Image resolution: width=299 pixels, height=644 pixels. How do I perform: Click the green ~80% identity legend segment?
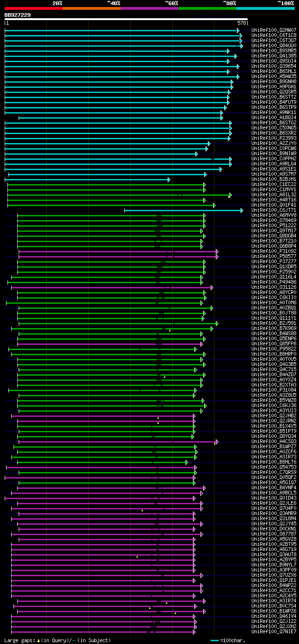(x=207, y=8)
